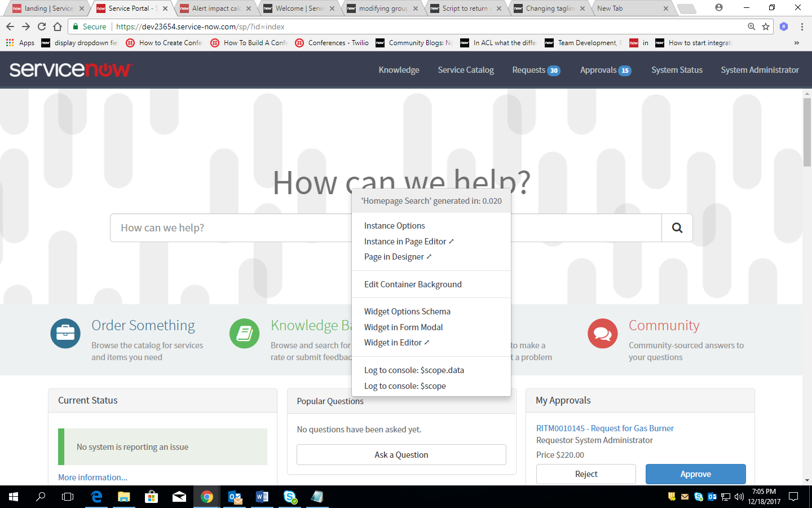The height and width of the screenshot is (508, 812).
Task: Open Word from the taskbar
Action: point(262,497)
